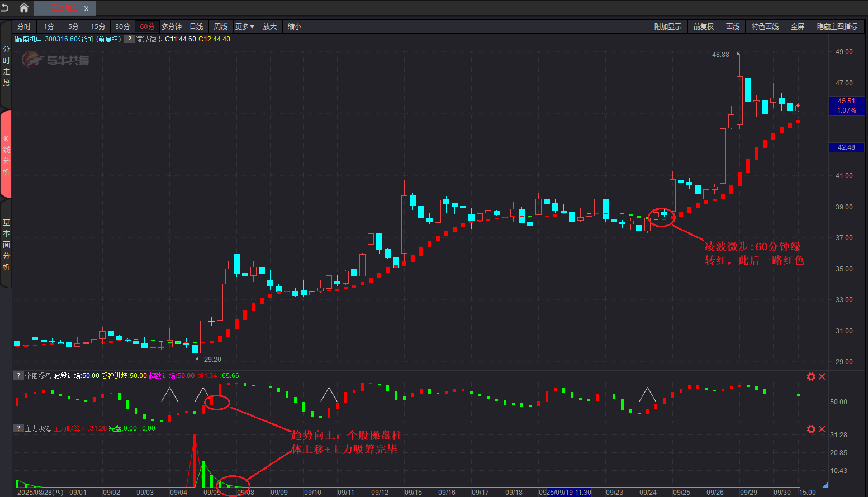Viewport: 868px width, 497px height.
Task: Click the back arrow icon
Action: (x=6, y=8)
